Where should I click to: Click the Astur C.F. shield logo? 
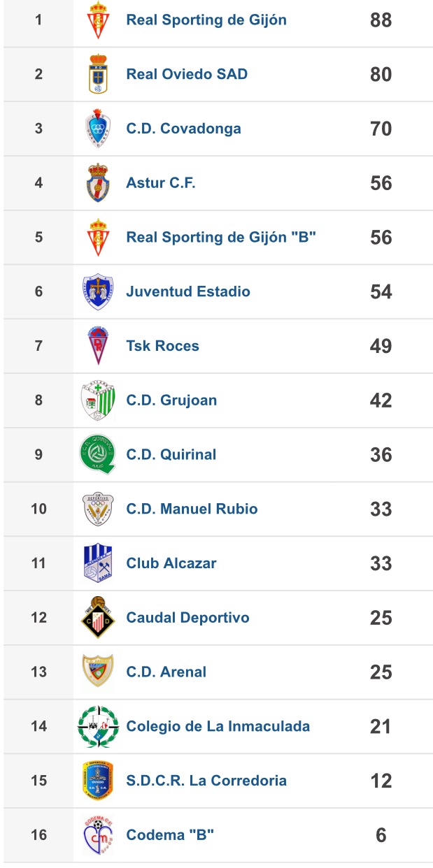(98, 183)
